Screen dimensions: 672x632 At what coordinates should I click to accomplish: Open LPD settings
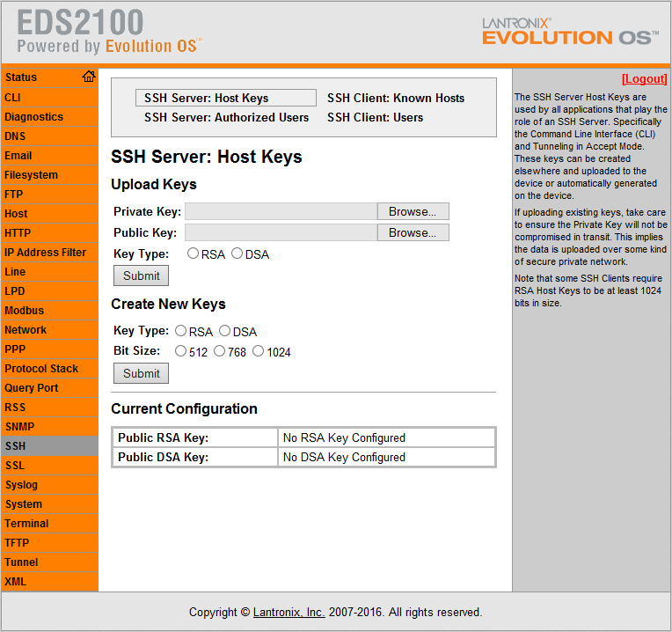coord(50,290)
